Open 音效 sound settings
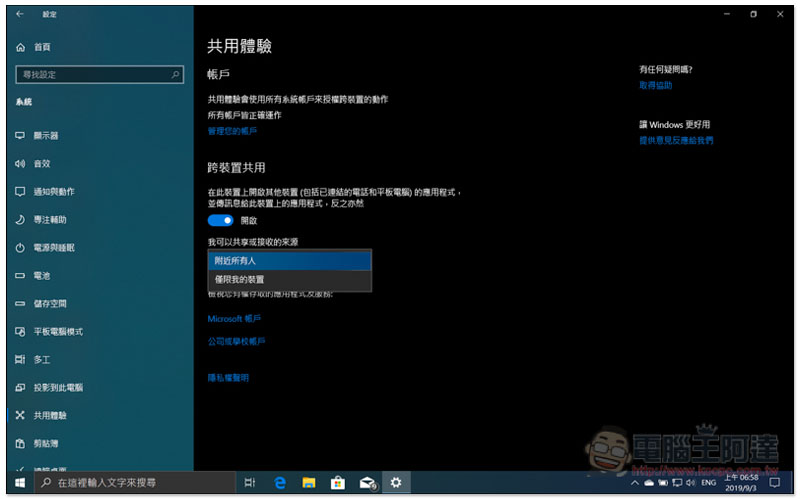This screenshot has height=500, width=800. (41, 163)
